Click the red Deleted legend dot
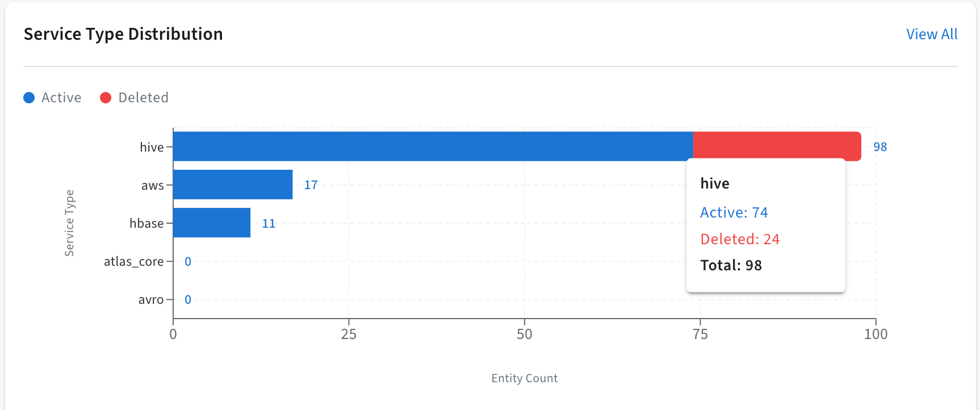 pyautogui.click(x=106, y=98)
